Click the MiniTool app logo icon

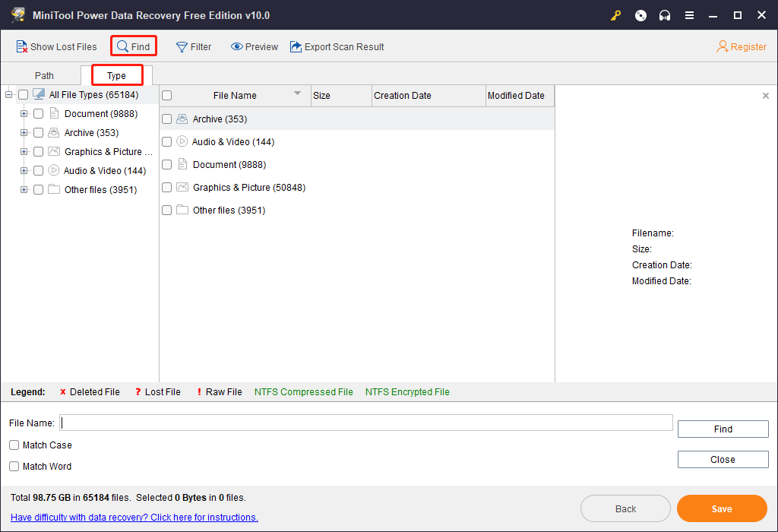pyautogui.click(x=18, y=15)
